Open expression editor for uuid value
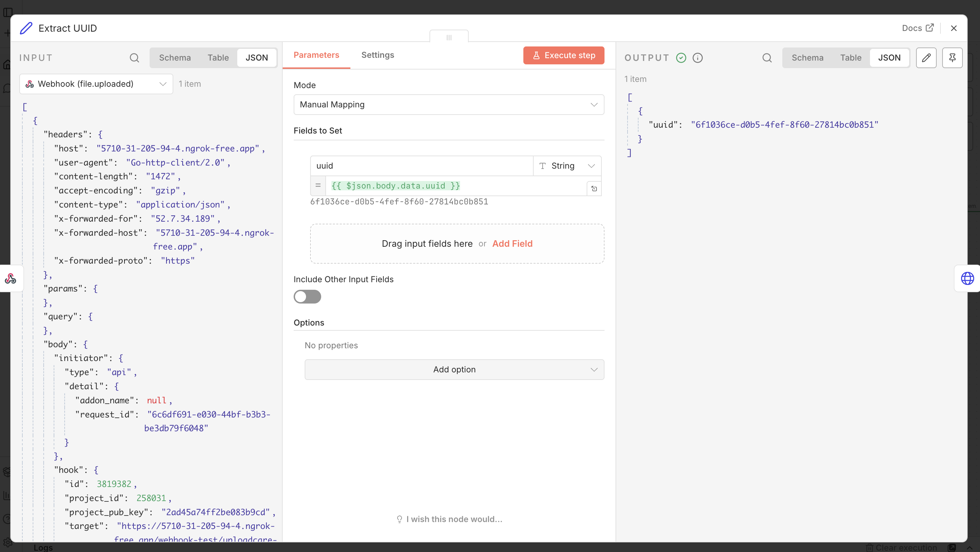The image size is (980, 552). tap(594, 189)
